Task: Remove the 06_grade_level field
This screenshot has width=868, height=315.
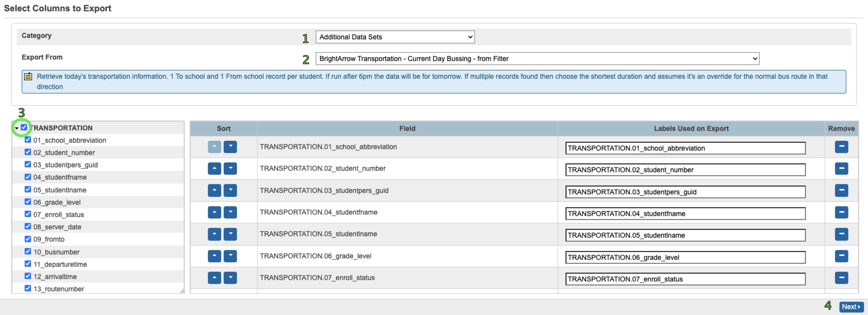Action: pos(841,256)
